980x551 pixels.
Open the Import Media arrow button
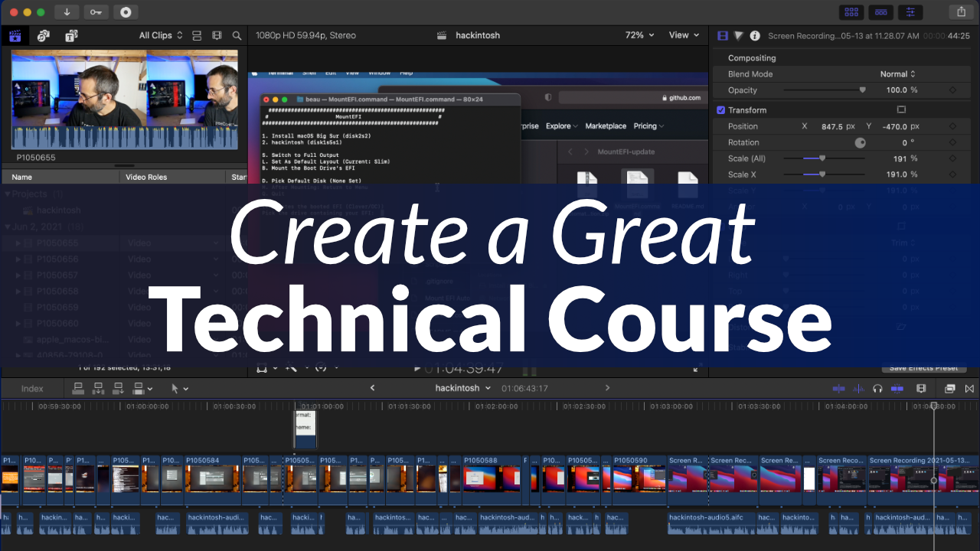[x=67, y=12]
